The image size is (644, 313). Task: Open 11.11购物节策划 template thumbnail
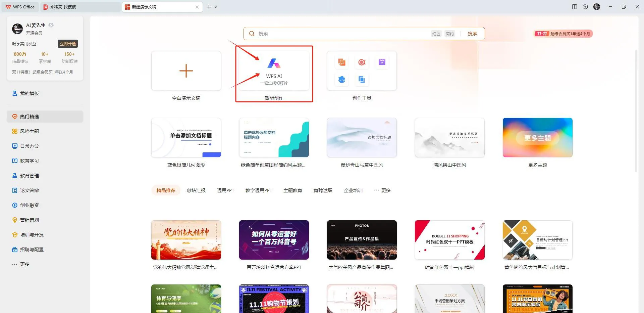274,299
